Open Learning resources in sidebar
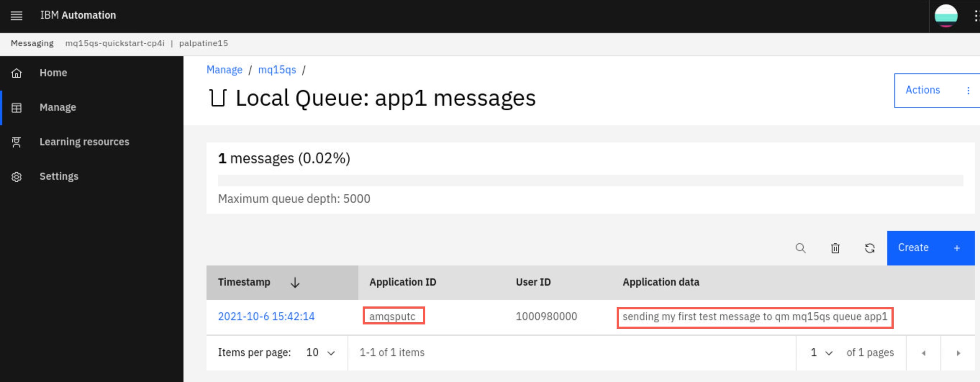Viewport: 980px width, 382px height. click(92, 142)
